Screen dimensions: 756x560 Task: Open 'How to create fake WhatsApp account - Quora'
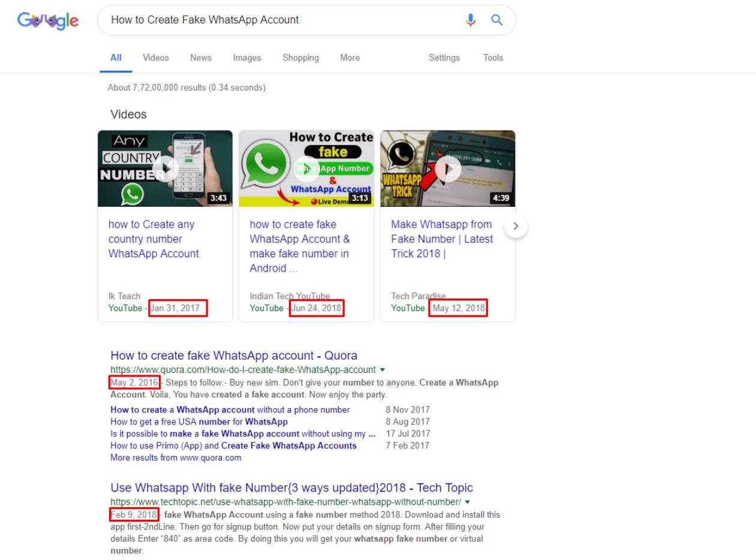(234, 356)
